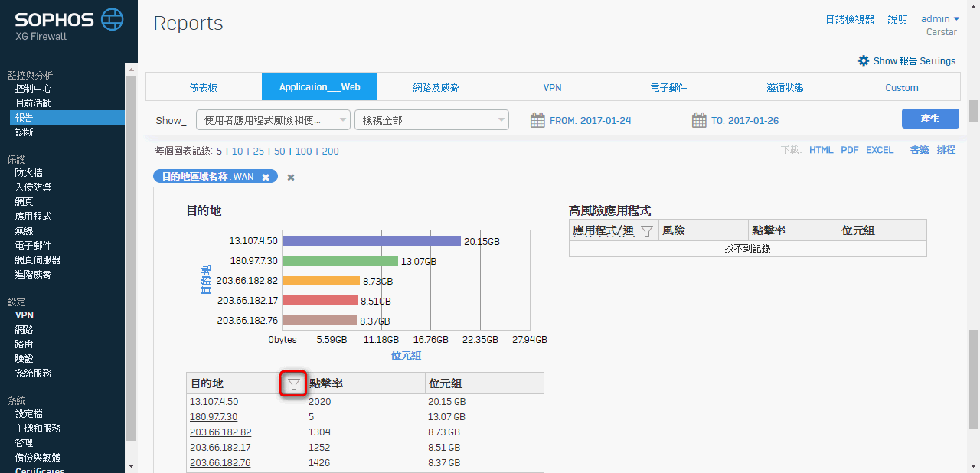Open destination link 13.107.4.50
The image size is (980, 473).
coord(214,402)
